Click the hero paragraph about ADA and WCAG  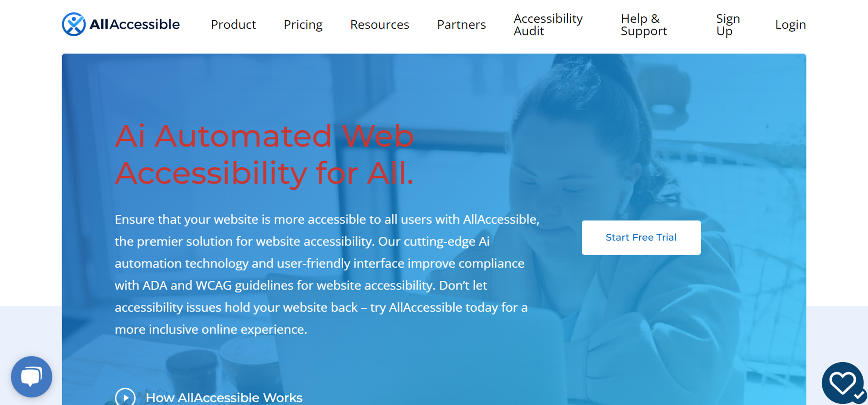pos(327,274)
